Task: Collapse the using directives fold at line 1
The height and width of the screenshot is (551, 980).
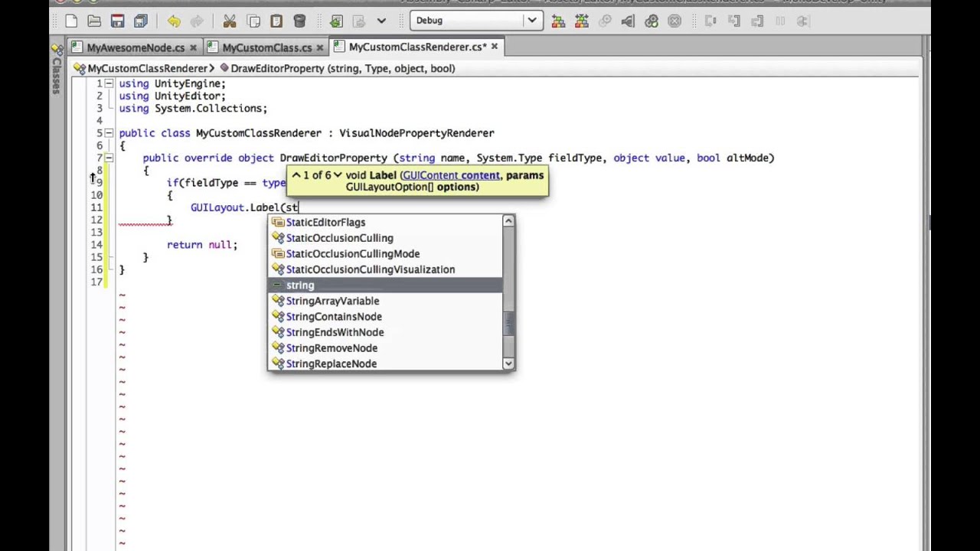Action: [x=109, y=83]
